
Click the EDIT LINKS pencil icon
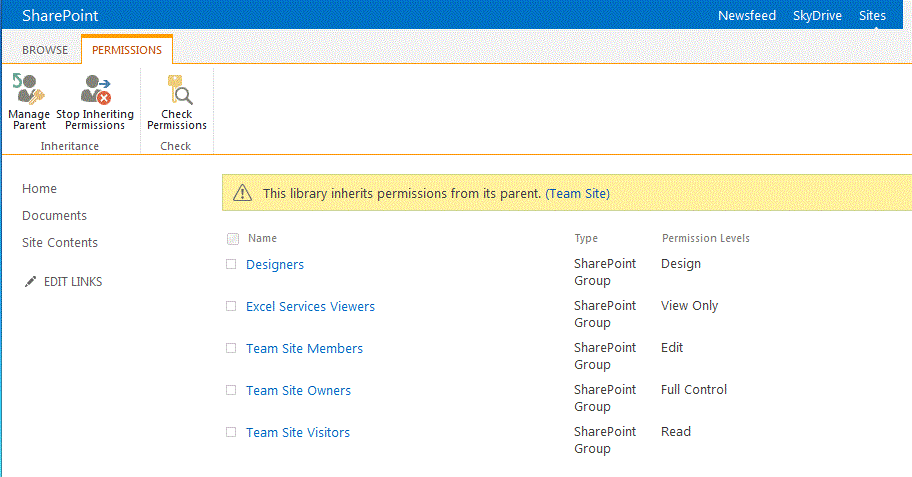coord(30,282)
